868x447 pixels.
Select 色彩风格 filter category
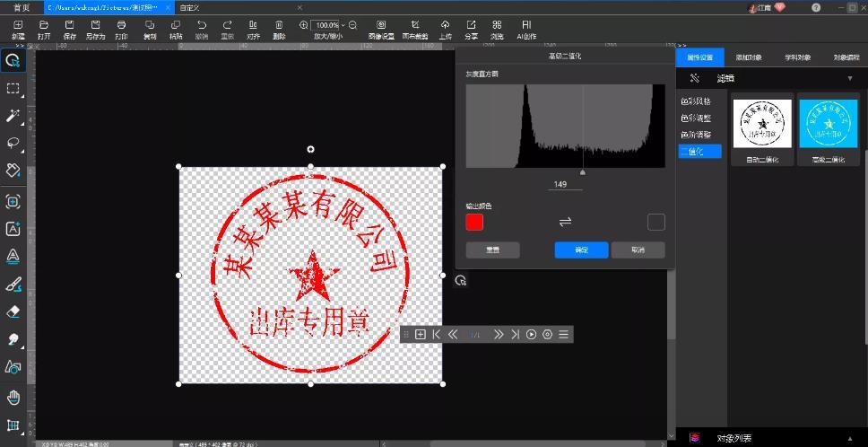tap(695, 102)
